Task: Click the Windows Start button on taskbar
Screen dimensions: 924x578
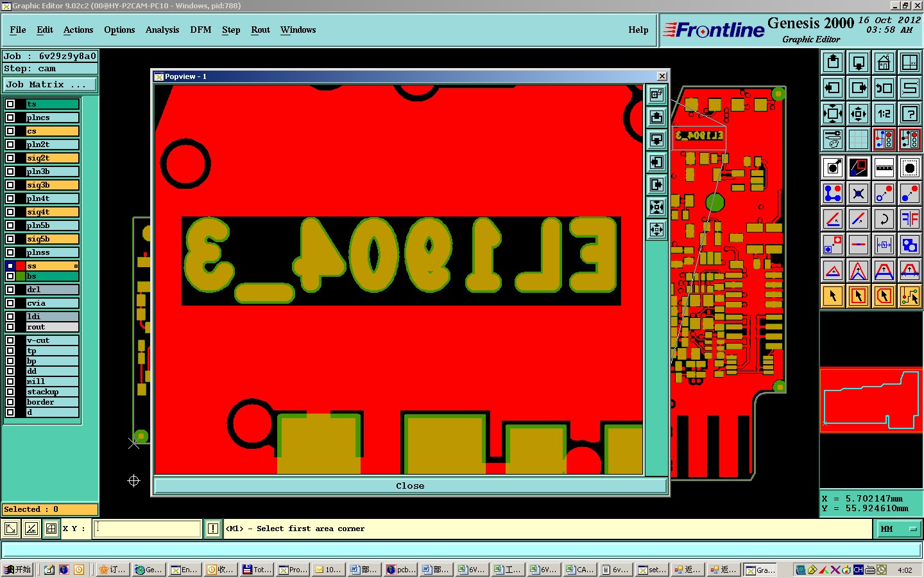Action: [x=18, y=570]
